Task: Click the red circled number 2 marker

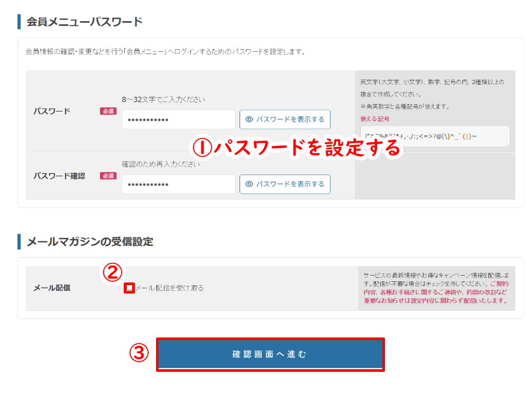Action: point(112,272)
